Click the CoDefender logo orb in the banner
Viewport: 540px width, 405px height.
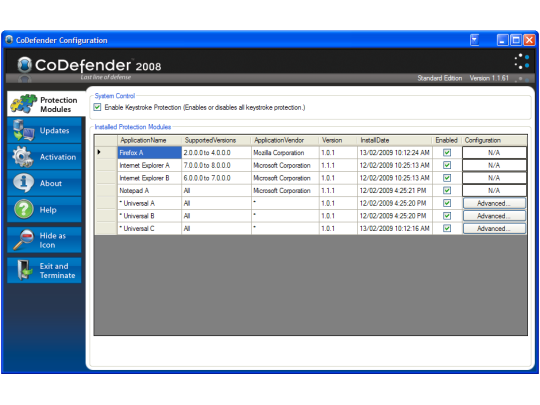[24, 64]
